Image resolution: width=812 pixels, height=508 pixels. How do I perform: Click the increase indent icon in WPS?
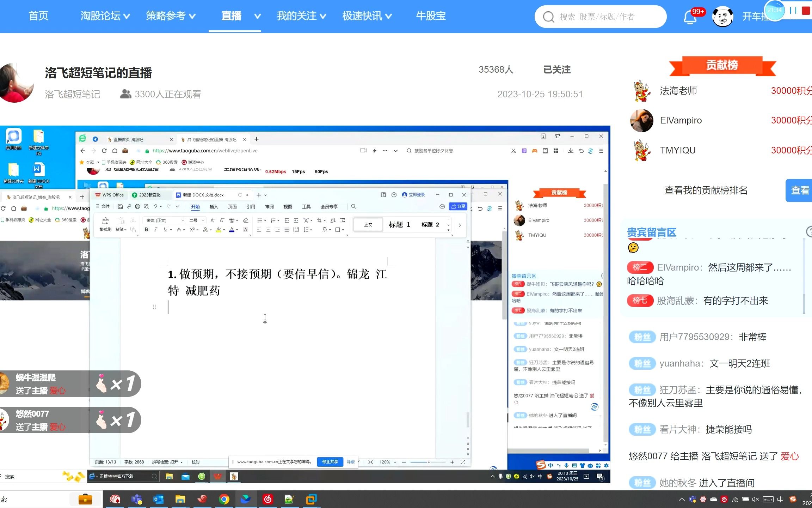click(x=296, y=220)
